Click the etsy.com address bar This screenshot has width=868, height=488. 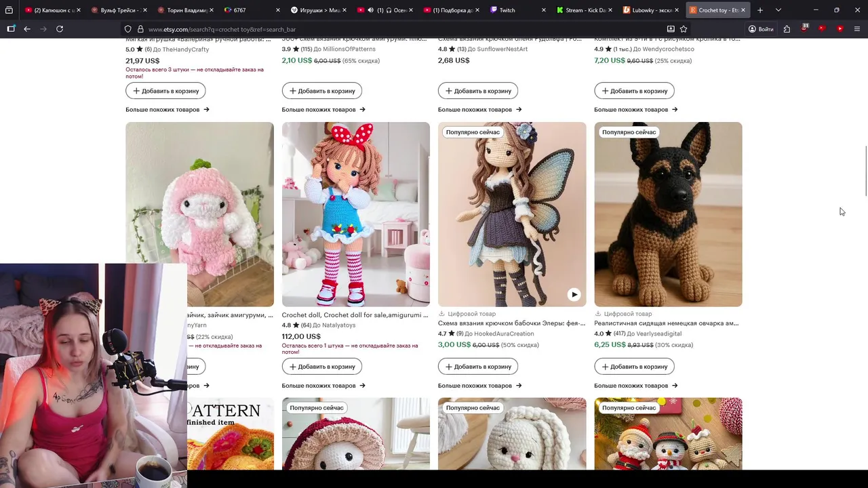(400, 29)
